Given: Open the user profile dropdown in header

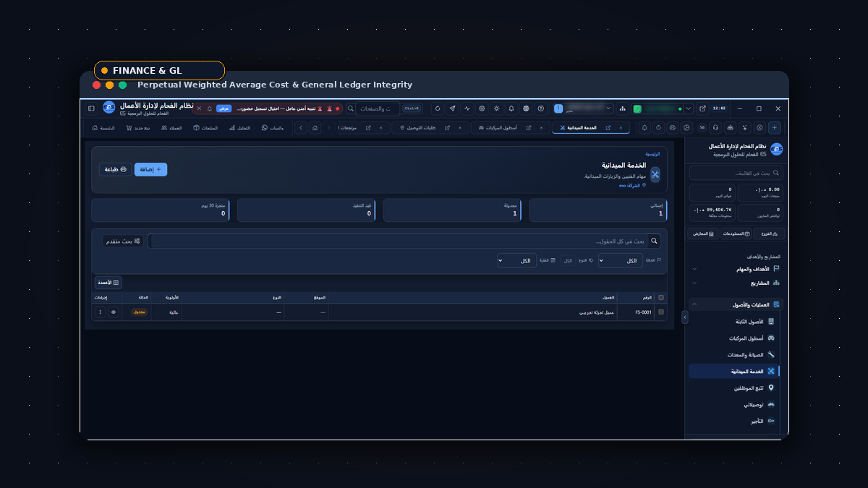Looking at the screenshot, I should (583, 108).
